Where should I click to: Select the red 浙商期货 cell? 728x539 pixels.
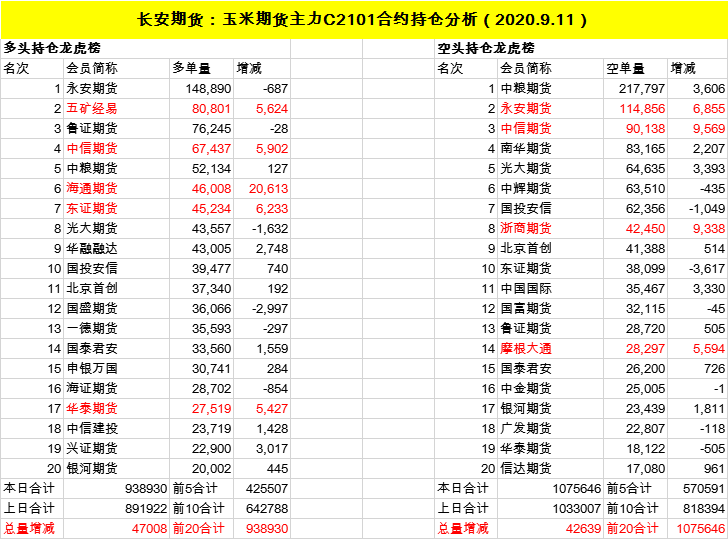pos(551,228)
